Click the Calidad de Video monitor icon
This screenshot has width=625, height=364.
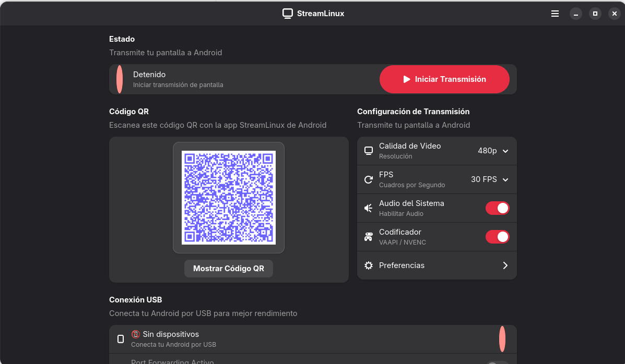click(x=369, y=151)
